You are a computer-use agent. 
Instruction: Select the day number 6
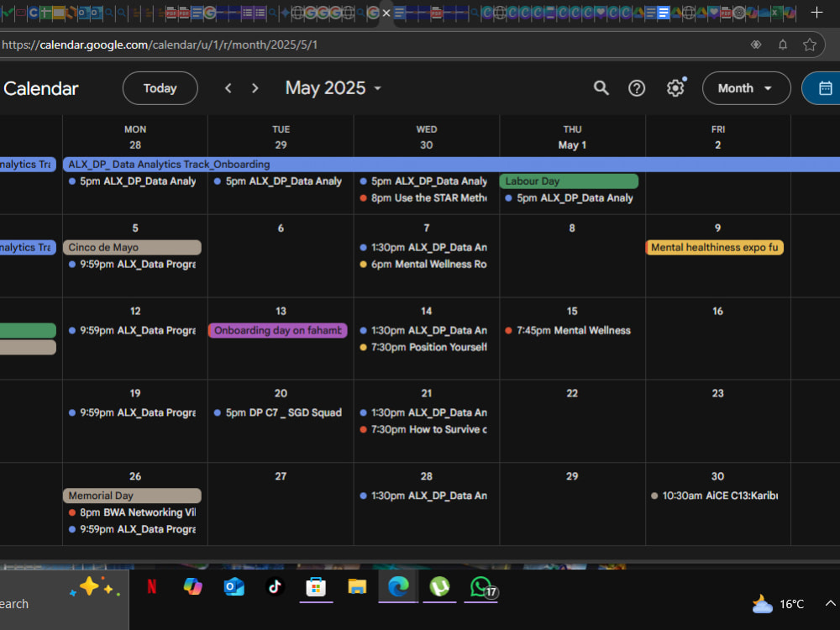pos(281,228)
